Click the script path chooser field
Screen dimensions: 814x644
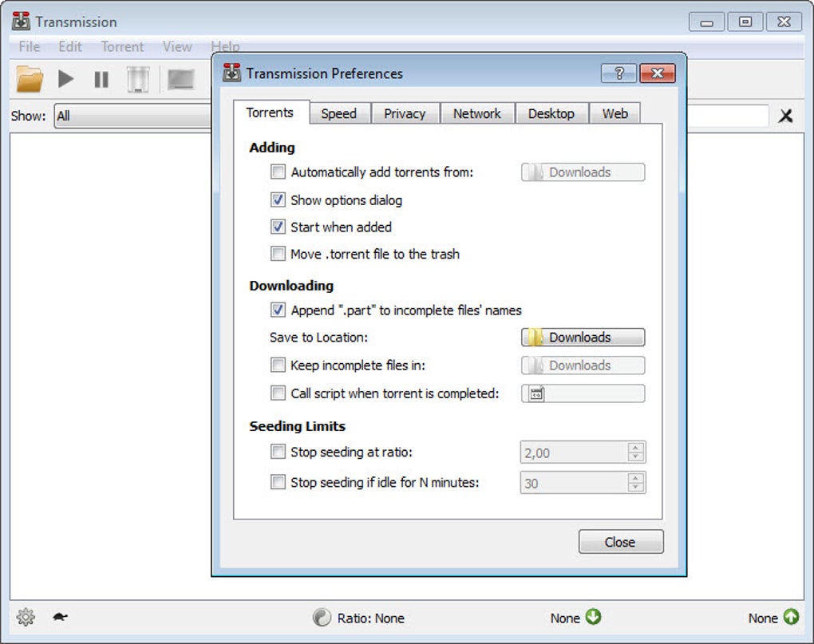583,393
